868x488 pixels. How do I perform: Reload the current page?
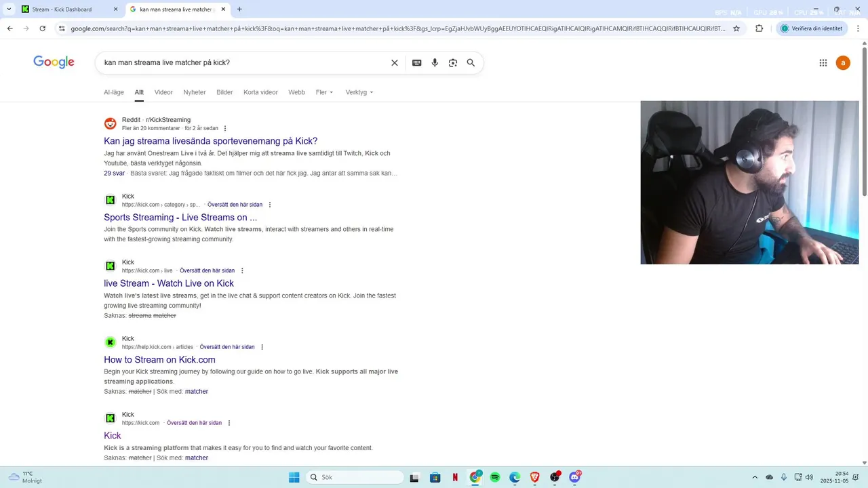42,28
